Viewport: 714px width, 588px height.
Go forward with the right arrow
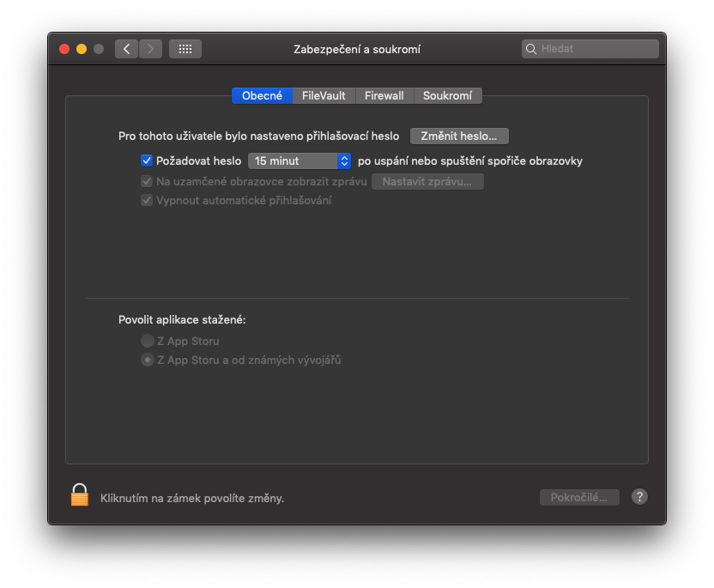tap(151, 49)
